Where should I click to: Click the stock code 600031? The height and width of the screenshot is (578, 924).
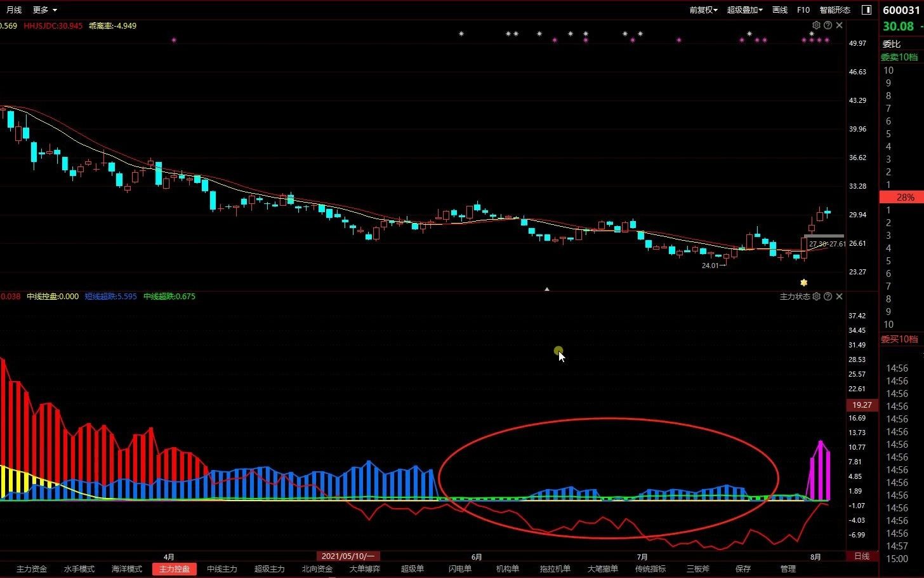point(901,10)
